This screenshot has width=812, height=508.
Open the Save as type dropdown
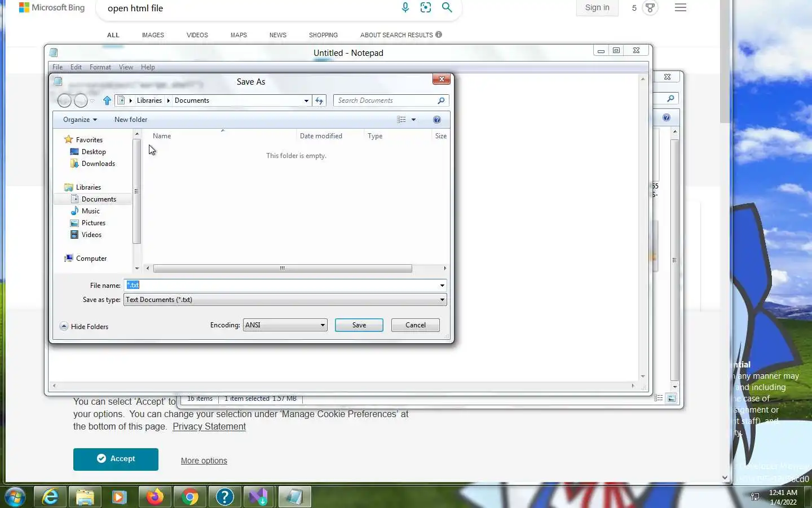285,300
